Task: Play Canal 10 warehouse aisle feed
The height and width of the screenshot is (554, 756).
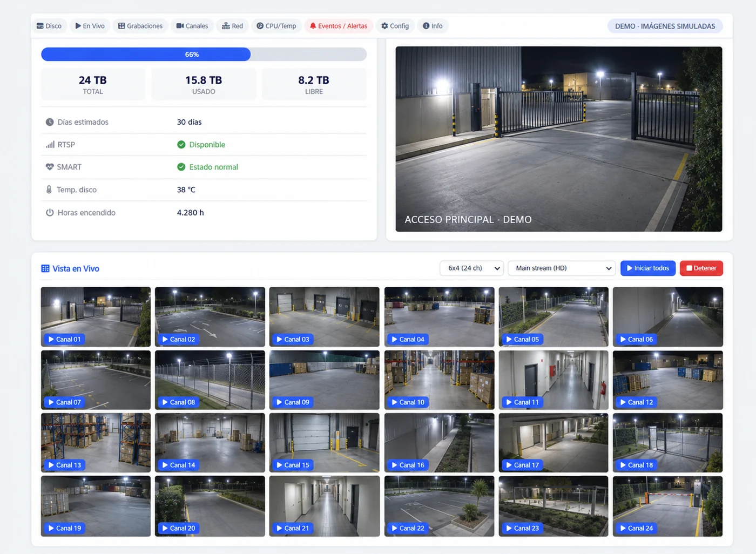Action: pos(408,402)
